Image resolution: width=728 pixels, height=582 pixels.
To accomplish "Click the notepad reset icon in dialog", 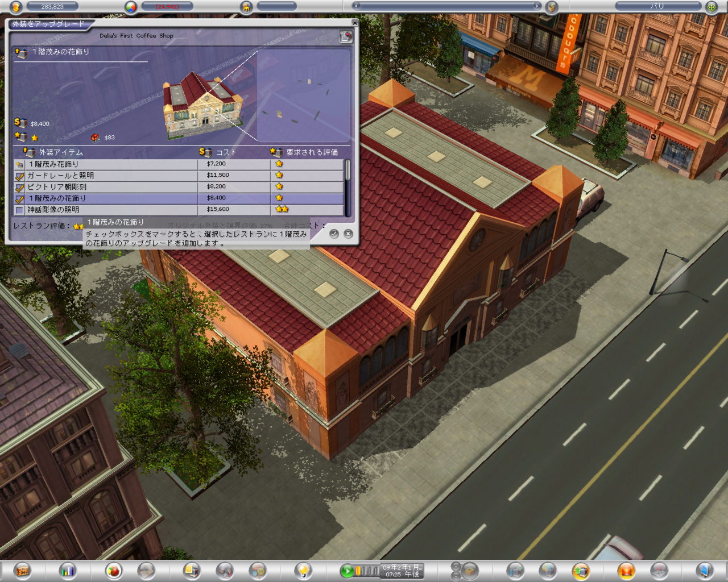I will pyautogui.click(x=345, y=37).
